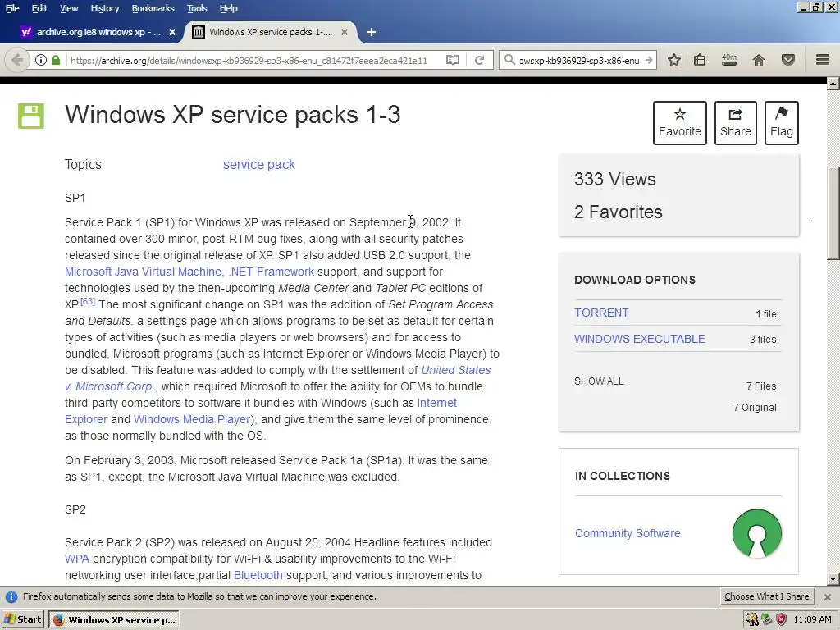Reload the current archive.org page
Viewport: 840px width, 630px height.
(x=479, y=60)
